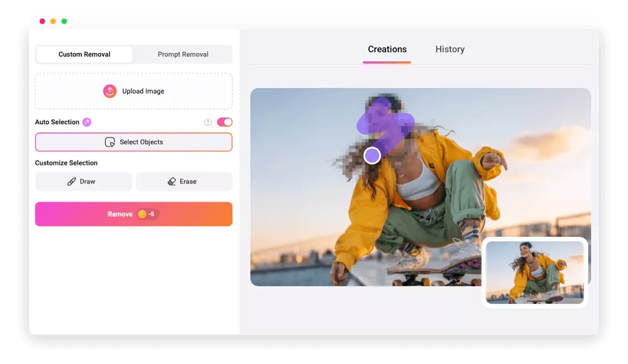Image resolution: width=628 pixels, height=364 pixels.
Task: Open the Auto Selection help question mark
Action: tap(208, 122)
